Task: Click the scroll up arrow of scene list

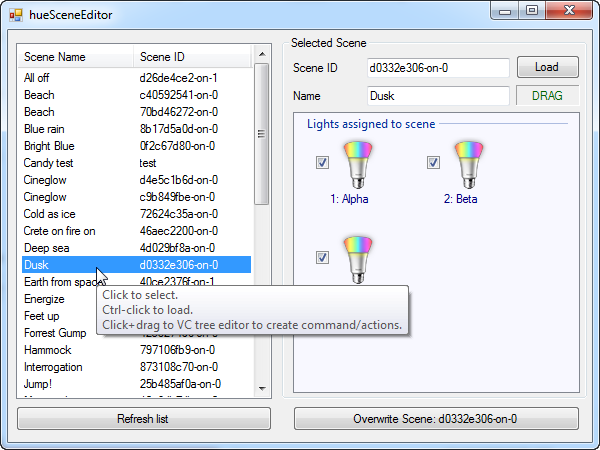Action: click(262, 54)
